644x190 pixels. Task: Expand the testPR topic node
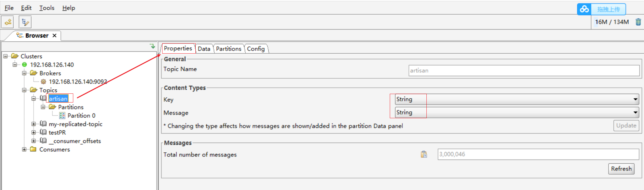(x=33, y=132)
